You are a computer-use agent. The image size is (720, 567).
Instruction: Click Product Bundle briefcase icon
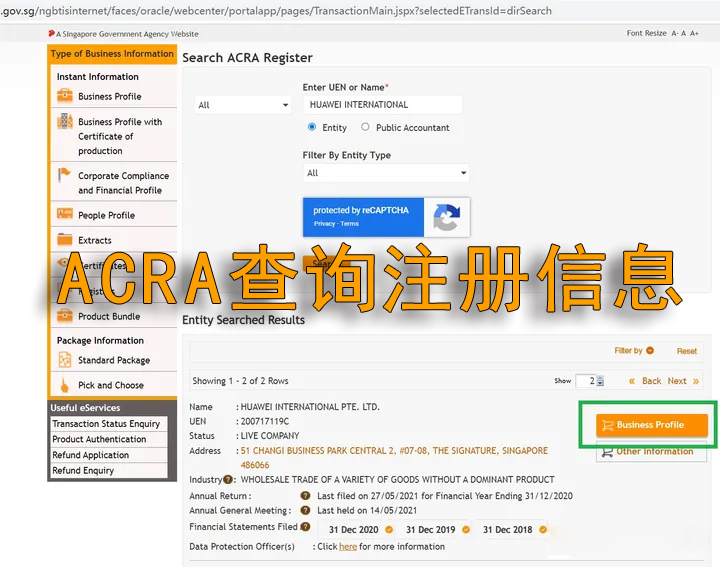pos(65,315)
